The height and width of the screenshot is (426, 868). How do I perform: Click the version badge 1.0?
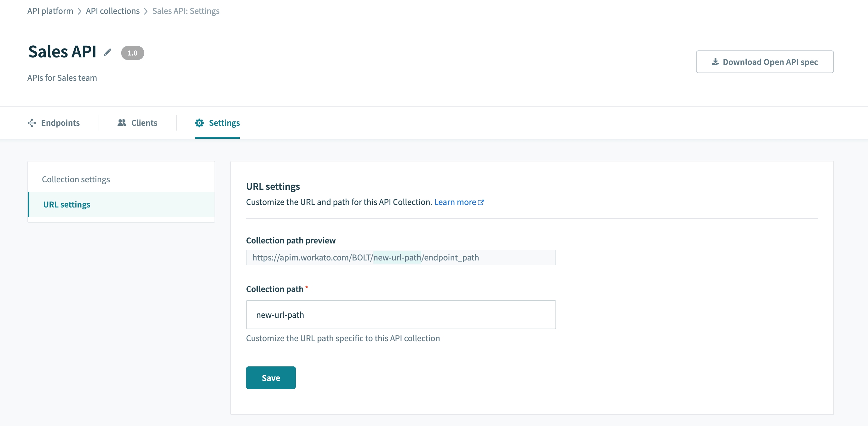[132, 53]
